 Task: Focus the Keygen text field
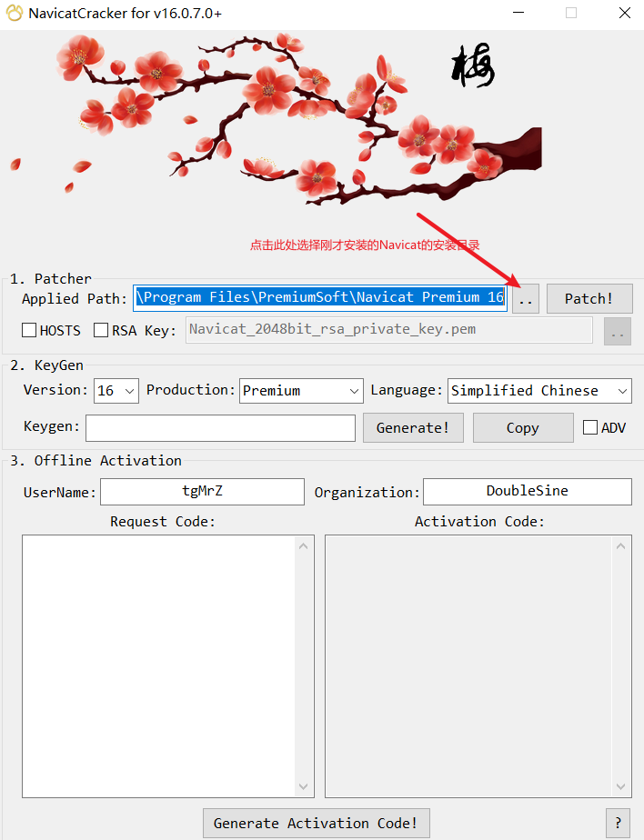tap(220, 427)
